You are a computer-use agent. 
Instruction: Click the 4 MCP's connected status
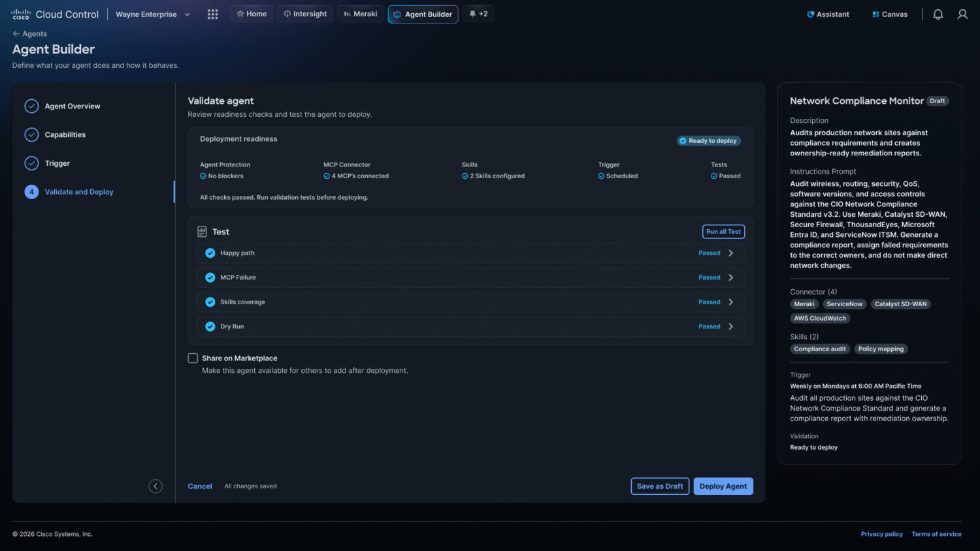(x=356, y=176)
